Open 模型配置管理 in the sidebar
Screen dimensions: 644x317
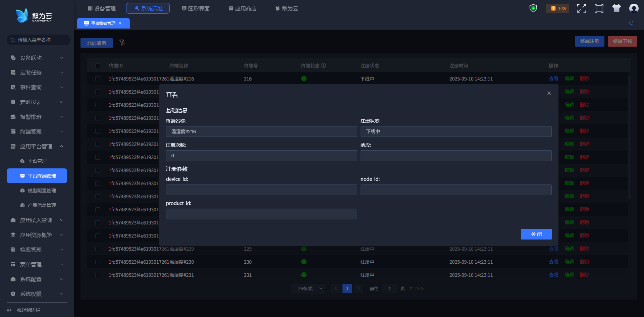coord(42,191)
